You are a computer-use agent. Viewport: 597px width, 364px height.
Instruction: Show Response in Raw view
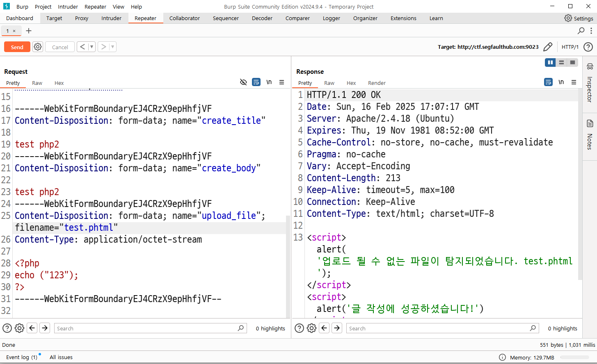coord(329,83)
